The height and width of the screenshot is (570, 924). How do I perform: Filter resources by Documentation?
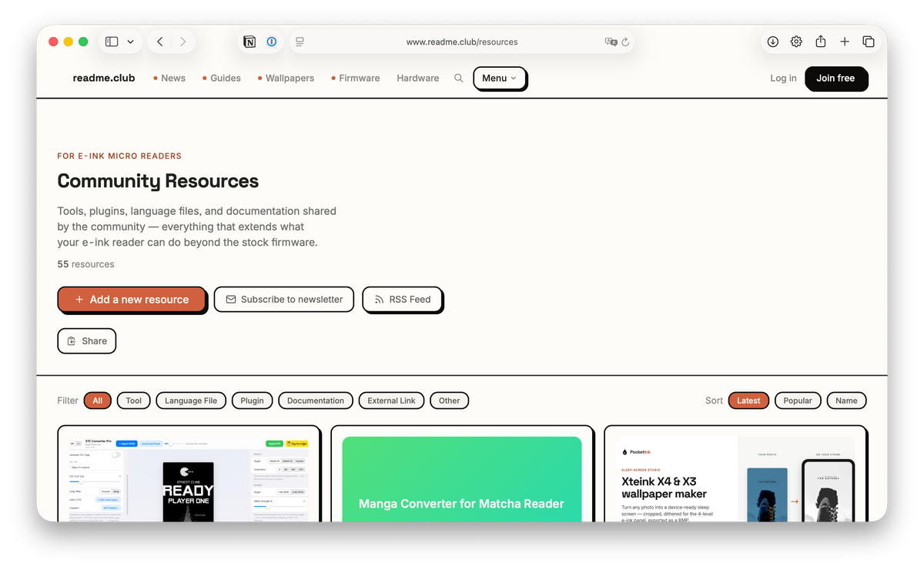(x=316, y=401)
